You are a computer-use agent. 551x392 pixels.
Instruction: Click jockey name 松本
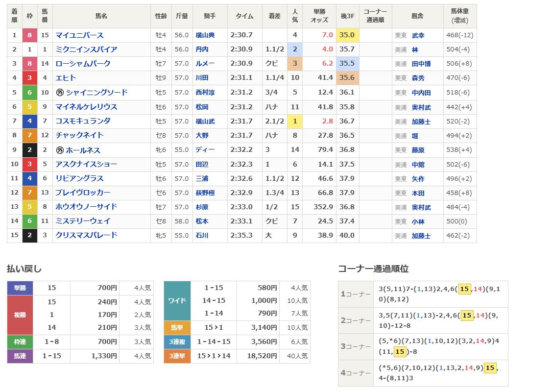(x=202, y=221)
